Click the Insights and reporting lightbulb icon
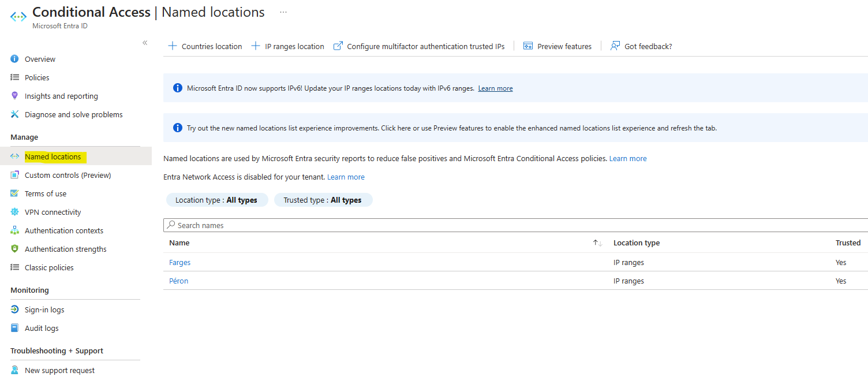The height and width of the screenshot is (384, 868). [x=15, y=96]
